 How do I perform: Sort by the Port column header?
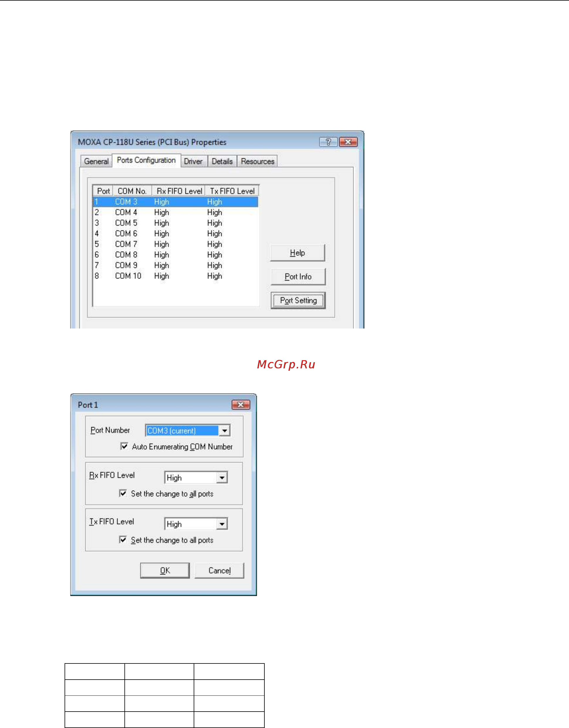tap(103, 191)
